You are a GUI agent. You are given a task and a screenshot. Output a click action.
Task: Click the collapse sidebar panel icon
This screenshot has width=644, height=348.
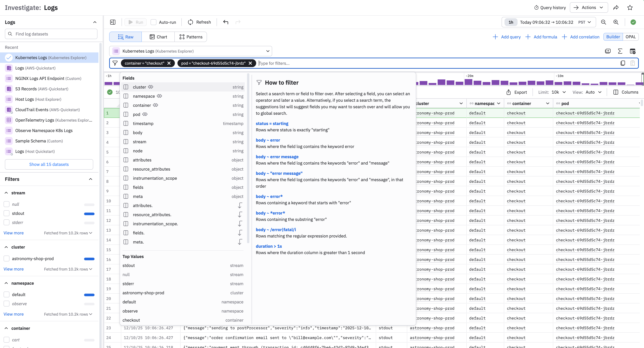tap(113, 22)
